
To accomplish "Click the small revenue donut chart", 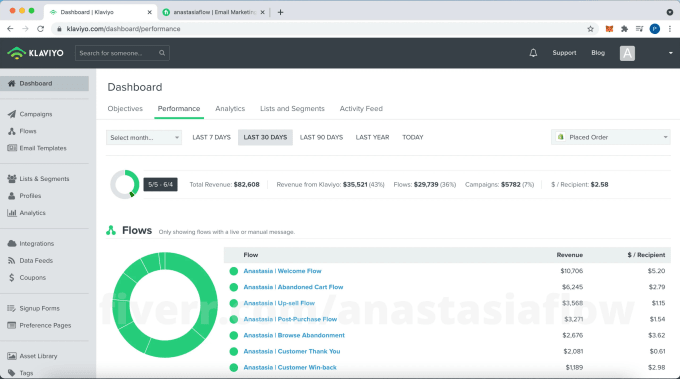I will point(125,184).
